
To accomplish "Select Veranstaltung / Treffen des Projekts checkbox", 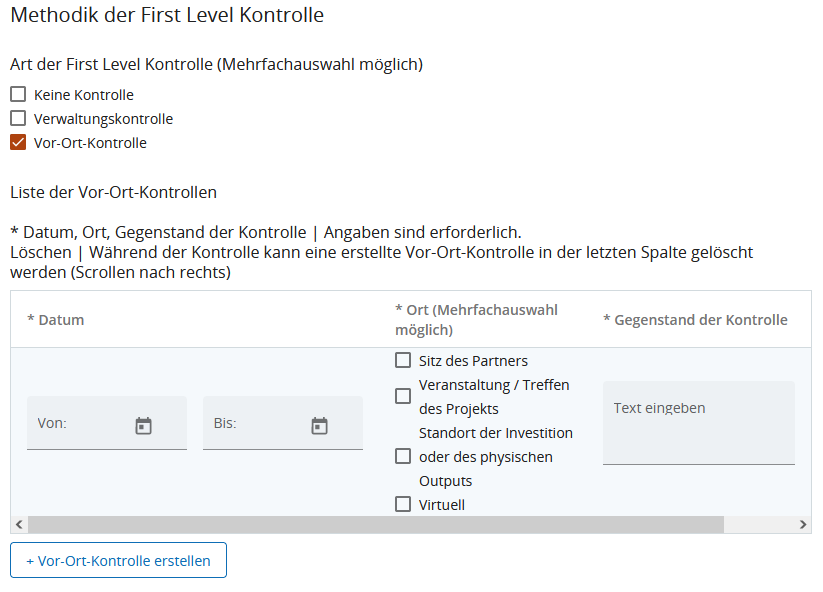I will [403, 396].
